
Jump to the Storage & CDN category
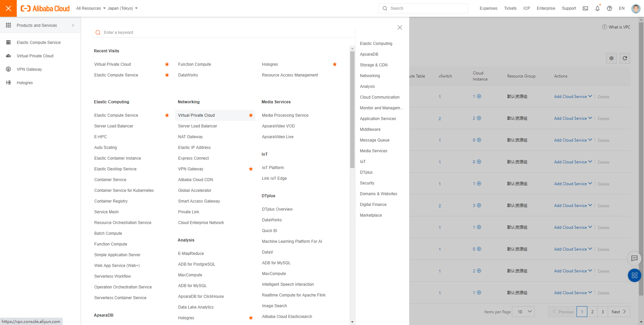pos(374,65)
